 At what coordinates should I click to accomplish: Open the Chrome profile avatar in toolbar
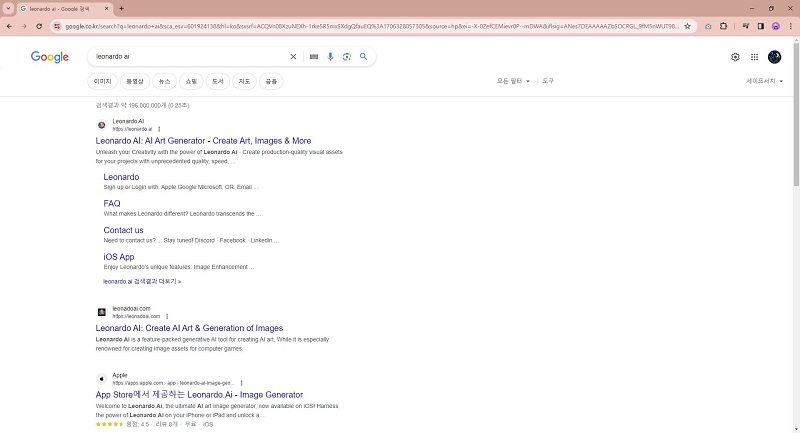pos(776,26)
